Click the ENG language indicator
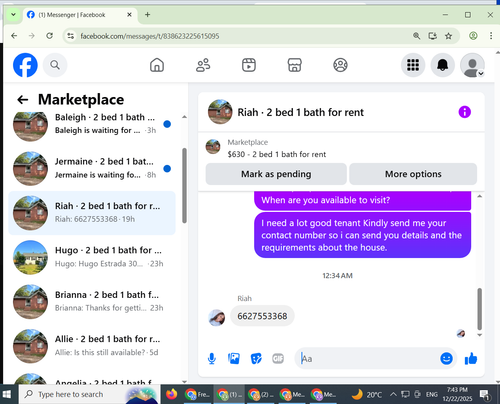The image size is (500, 404). click(432, 394)
